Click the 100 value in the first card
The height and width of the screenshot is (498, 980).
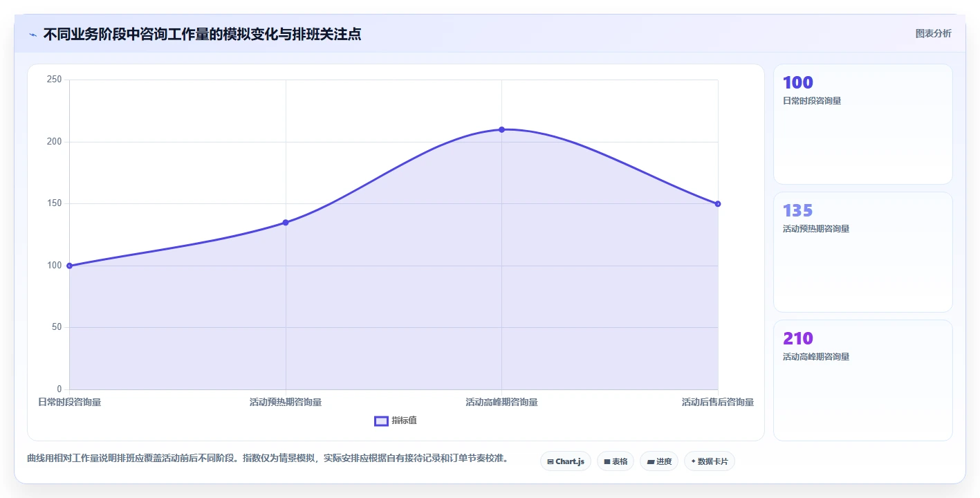[x=798, y=82]
